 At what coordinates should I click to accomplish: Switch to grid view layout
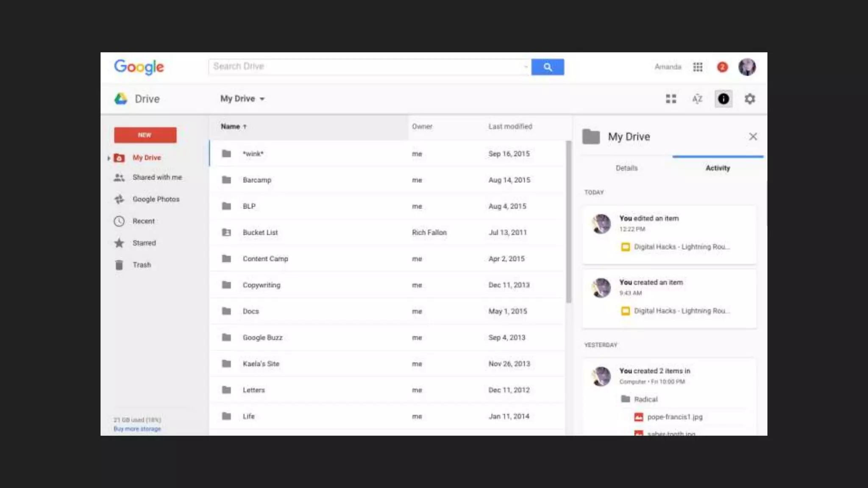(x=670, y=99)
